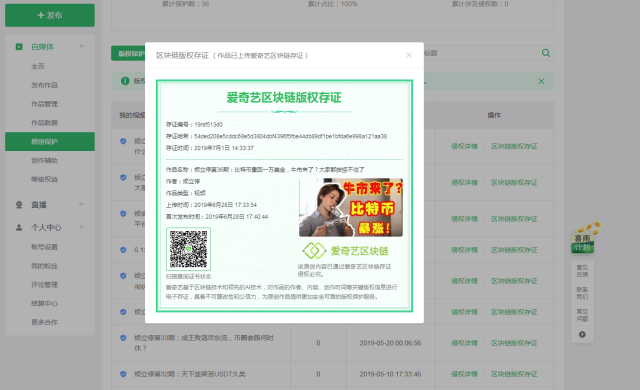The image size is (640, 390).
Task: Open 等级权益 in the sidebar
Action: (44, 179)
